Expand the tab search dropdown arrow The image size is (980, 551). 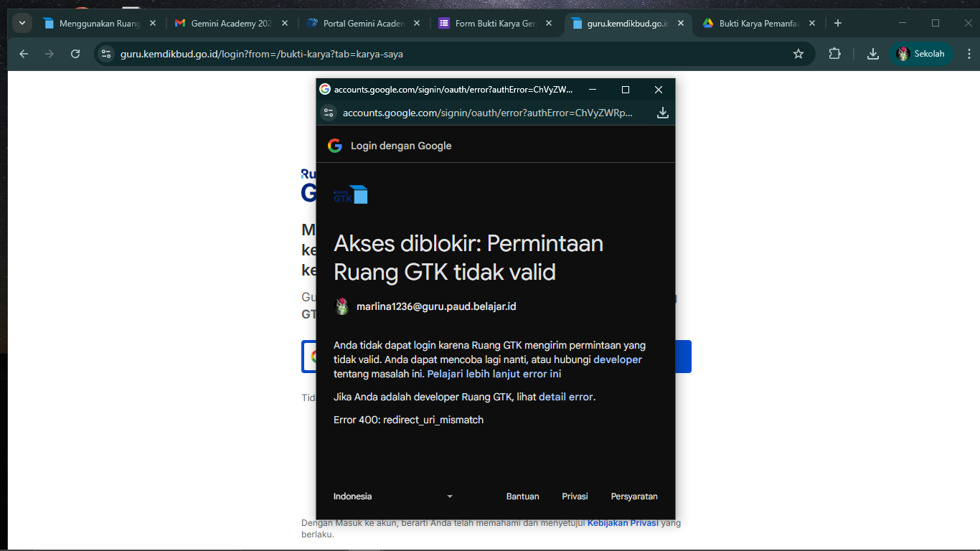(x=22, y=23)
